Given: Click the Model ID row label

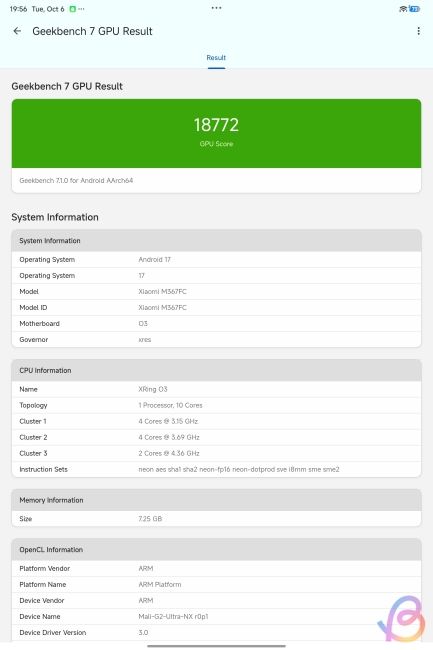Looking at the screenshot, I should (33, 308).
